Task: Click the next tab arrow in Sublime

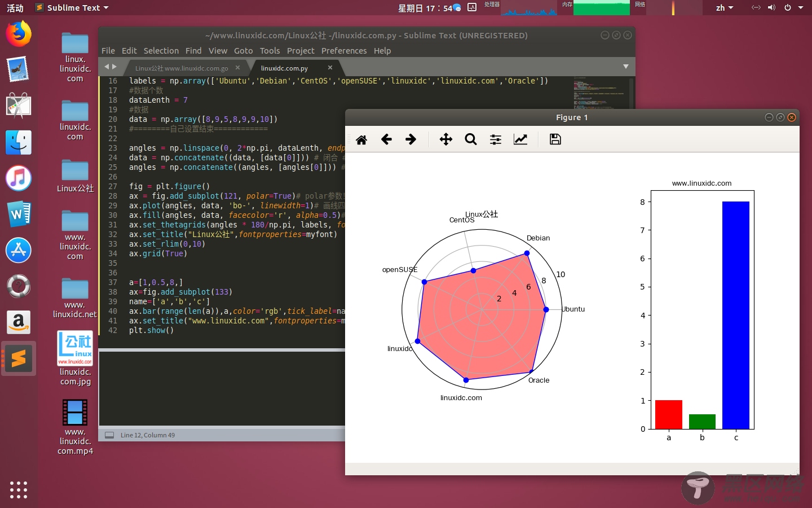Action: pyautogui.click(x=114, y=67)
